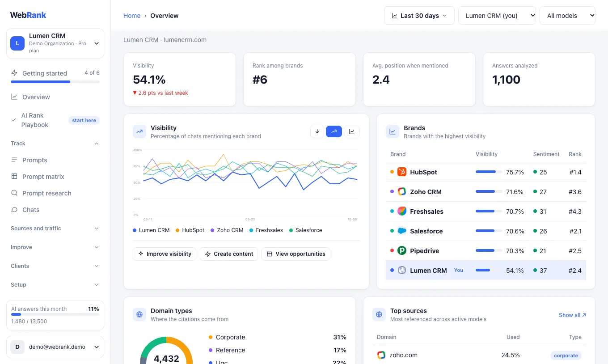The width and height of the screenshot is (608, 364).
Task: Click the speech bubble icon for Chats
Action: (14, 210)
